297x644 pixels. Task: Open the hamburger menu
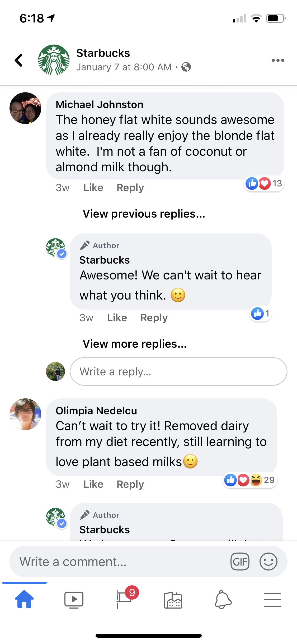coord(272,600)
